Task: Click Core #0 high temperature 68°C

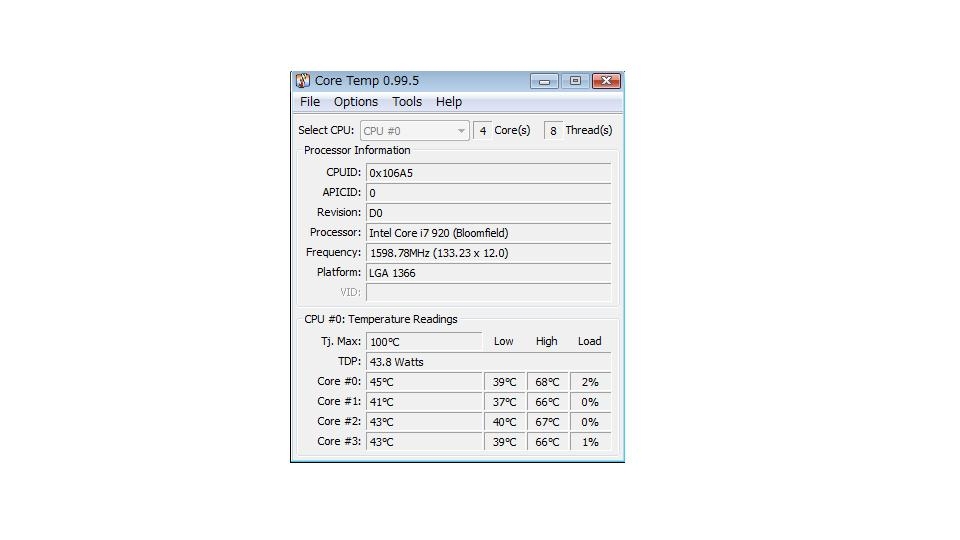Action: (548, 382)
